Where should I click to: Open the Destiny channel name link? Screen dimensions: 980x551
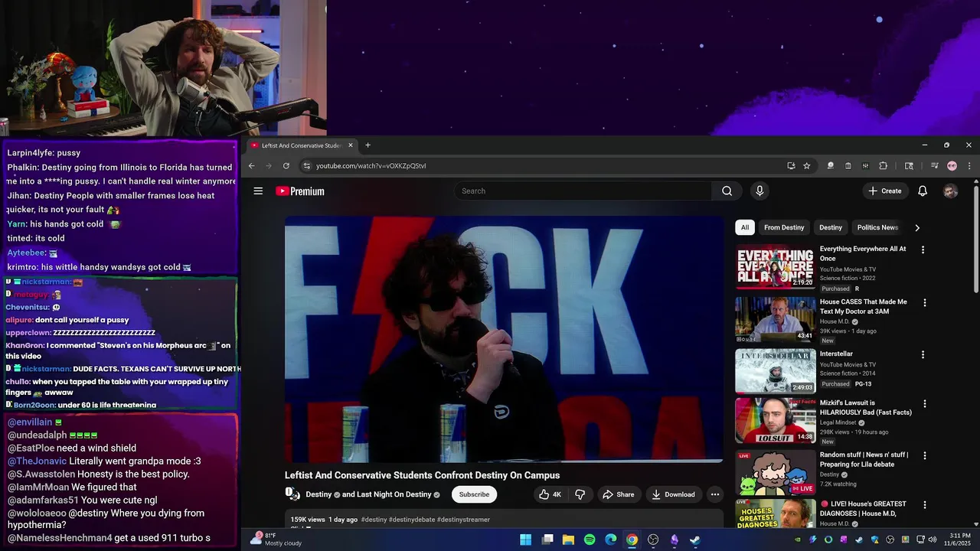[x=318, y=494]
